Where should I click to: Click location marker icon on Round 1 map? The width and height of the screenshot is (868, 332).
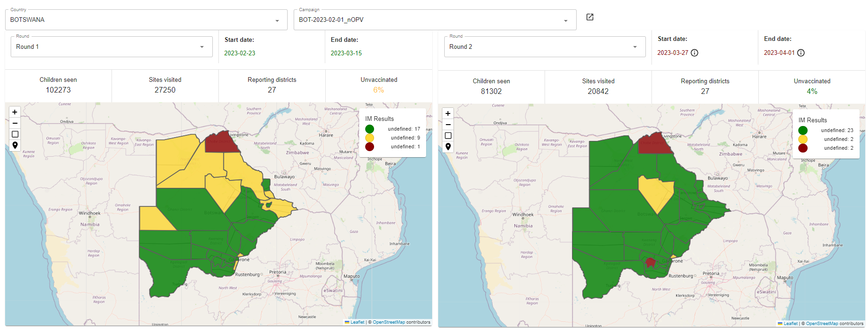pyautogui.click(x=15, y=146)
